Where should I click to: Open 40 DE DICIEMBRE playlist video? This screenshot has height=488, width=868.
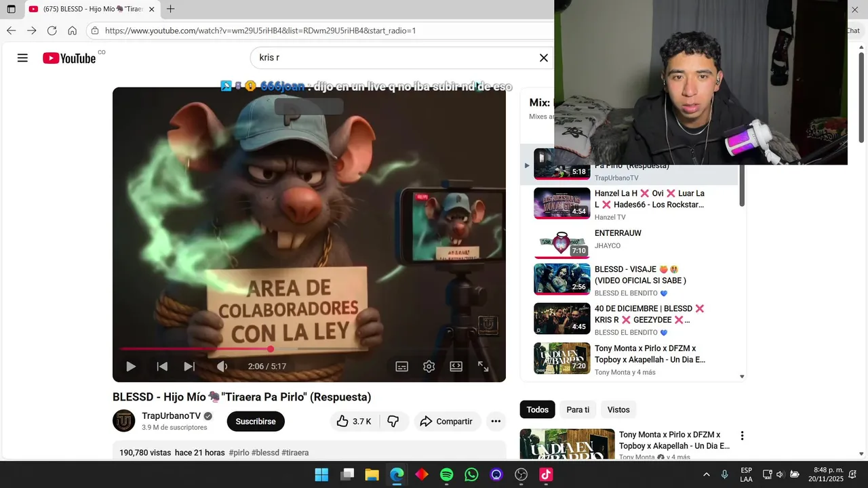pyautogui.click(x=629, y=319)
